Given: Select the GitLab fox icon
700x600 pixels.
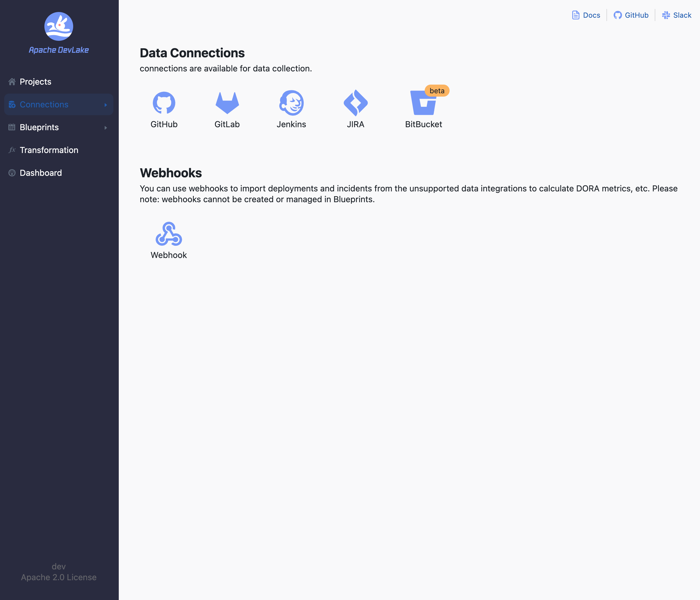Looking at the screenshot, I should pos(227,103).
